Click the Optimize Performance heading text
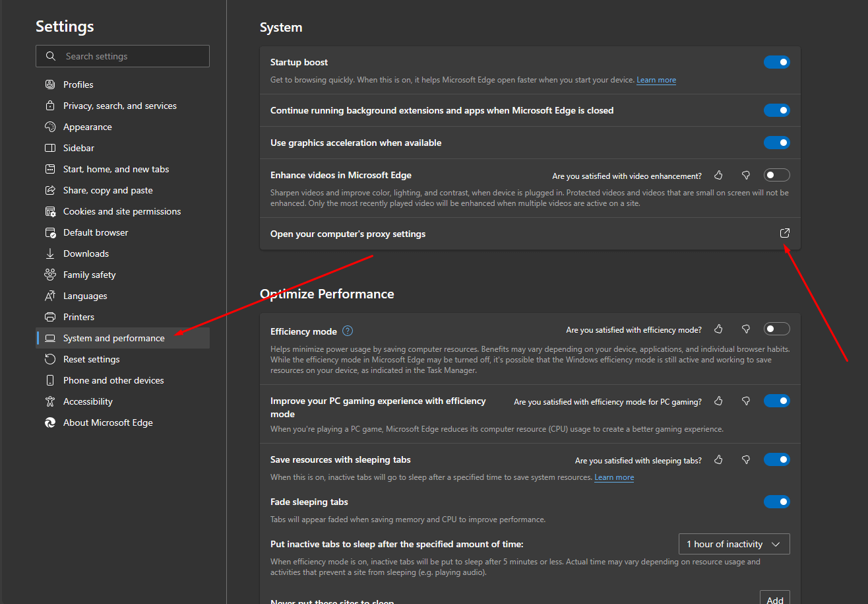 (327, 294)
